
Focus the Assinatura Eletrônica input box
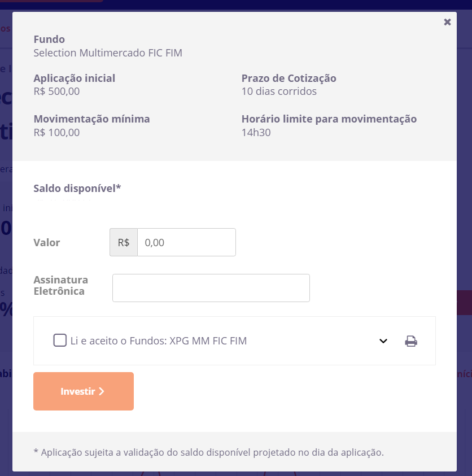tap(211, 288)
